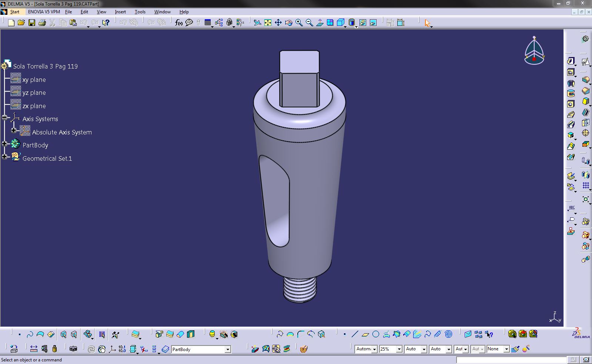Select the yz plane in the tree
The image size is (592, 364).
[34, 93]
